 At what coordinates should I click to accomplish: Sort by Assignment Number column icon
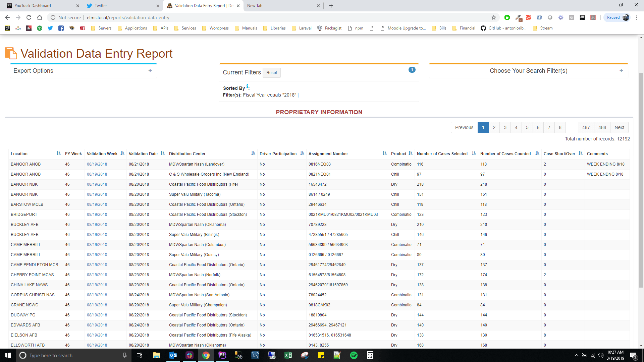coord(385,154)
